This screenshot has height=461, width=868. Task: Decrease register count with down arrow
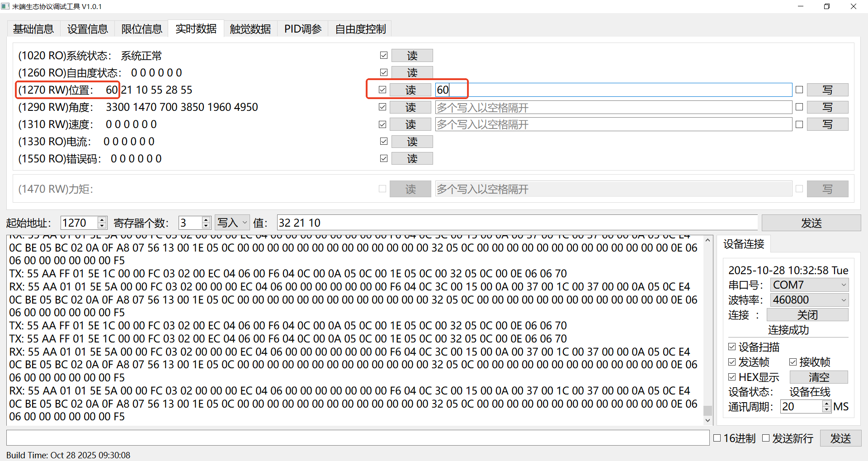pyautogui.click(x=206, y=225)
